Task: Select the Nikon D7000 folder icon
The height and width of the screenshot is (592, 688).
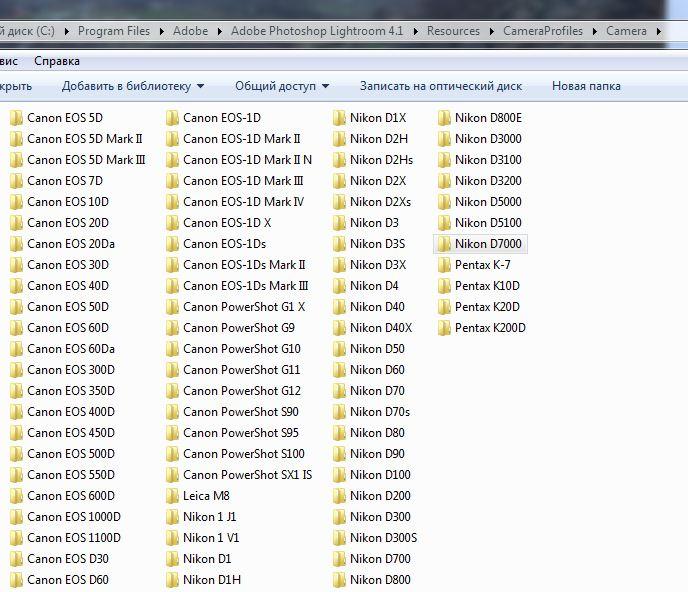Action: (444, 244)
